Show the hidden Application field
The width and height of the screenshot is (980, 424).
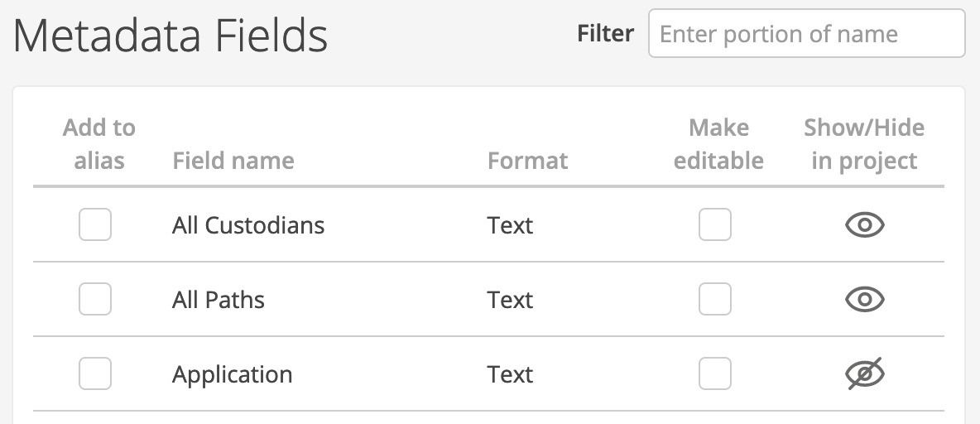point(864,374)
